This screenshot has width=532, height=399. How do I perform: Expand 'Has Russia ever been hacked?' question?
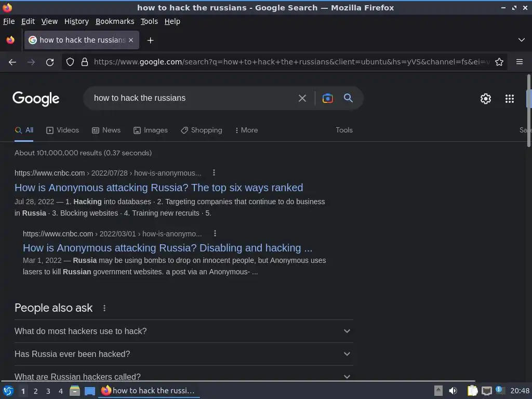tap(183, 354)
